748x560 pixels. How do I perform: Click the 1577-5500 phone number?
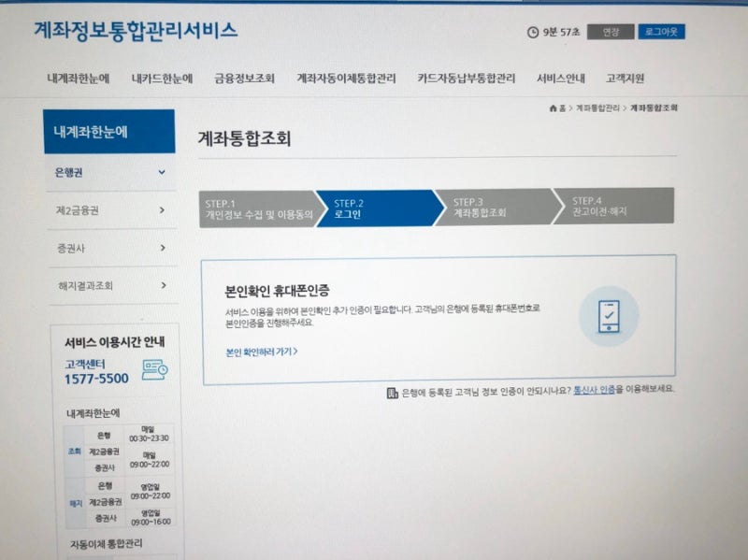click(97, 379)
